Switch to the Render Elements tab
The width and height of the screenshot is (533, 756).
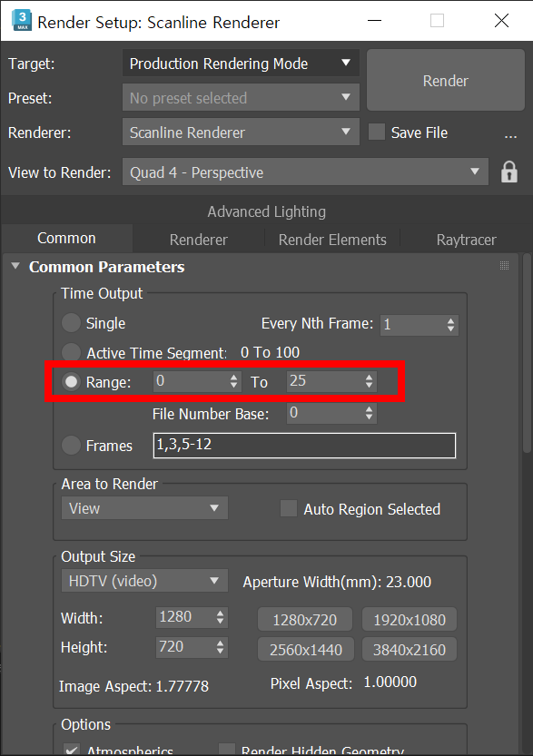(332, 240)
